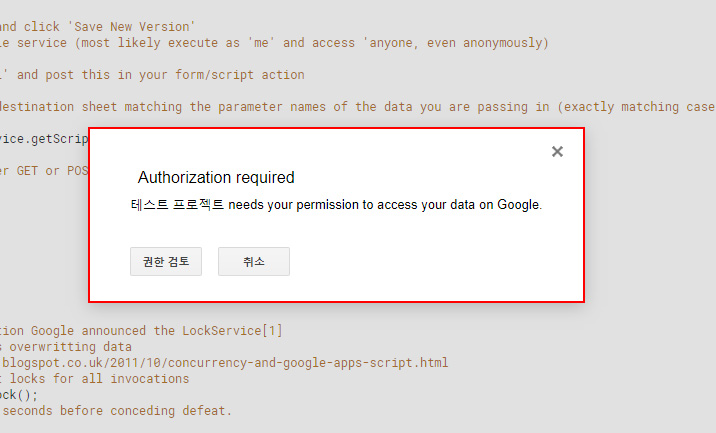Click the word 'Google' in the permission message

[x=515, y=205]
